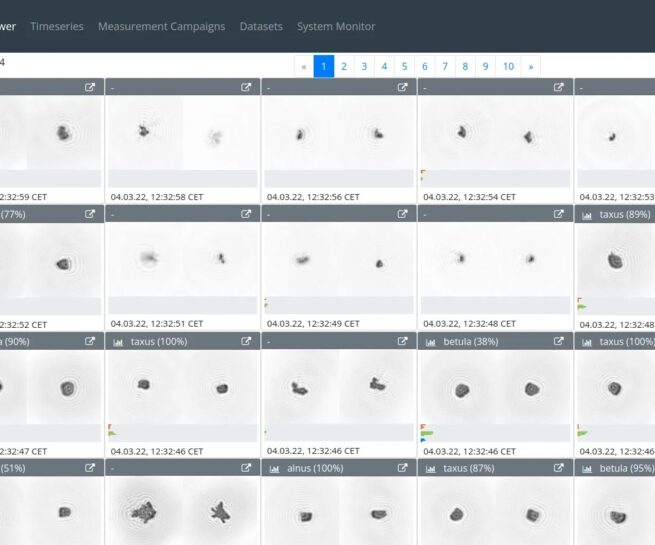Select current page 1 button
655x545 pixels.
coord(324,66)
